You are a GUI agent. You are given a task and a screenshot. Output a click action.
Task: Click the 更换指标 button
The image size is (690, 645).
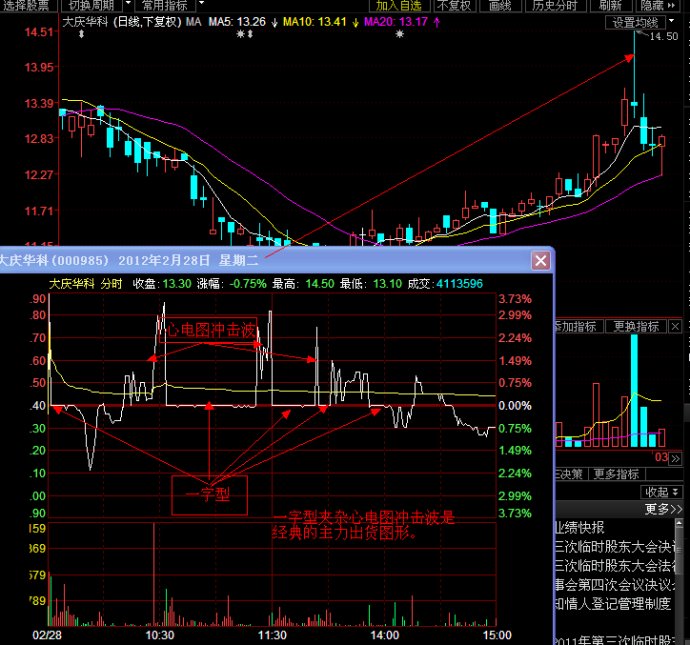(x=636, y=326)
